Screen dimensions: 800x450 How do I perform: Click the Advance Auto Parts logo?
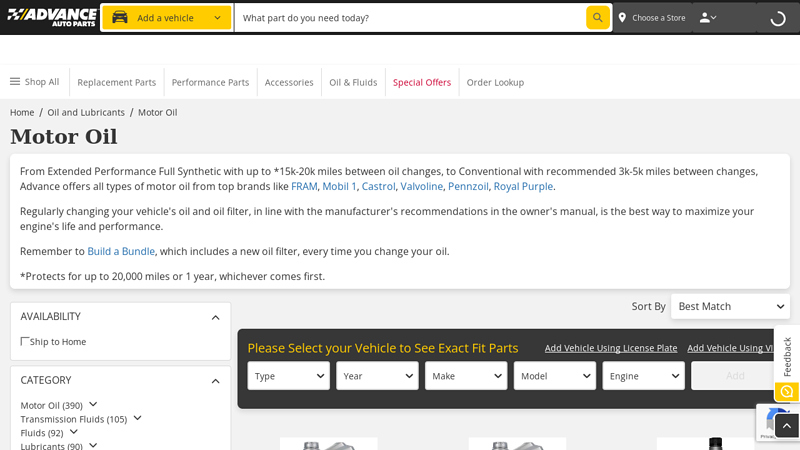[52, 17]
